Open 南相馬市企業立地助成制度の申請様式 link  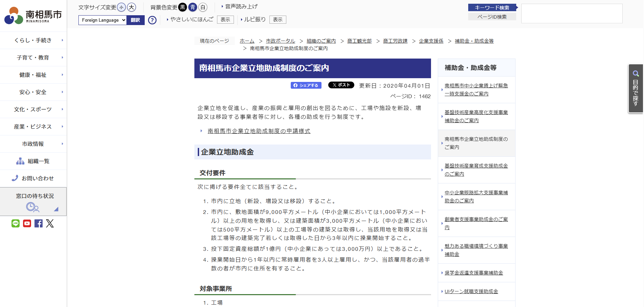(259, 131)
